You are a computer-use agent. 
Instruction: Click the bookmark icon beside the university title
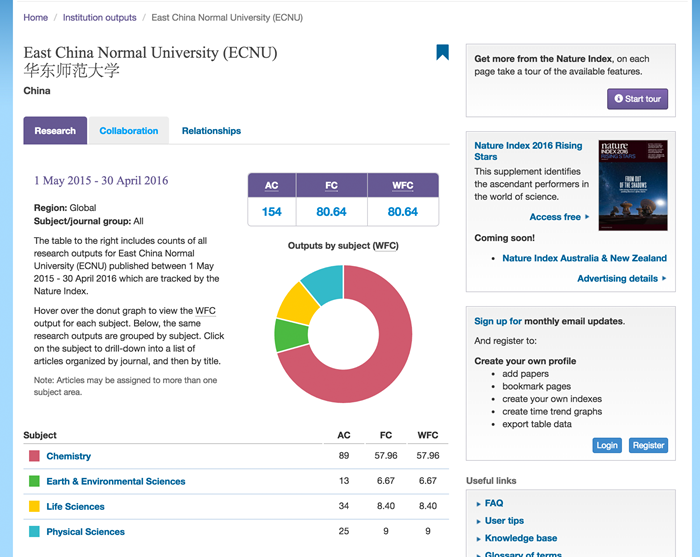click(x=442, y=52)
